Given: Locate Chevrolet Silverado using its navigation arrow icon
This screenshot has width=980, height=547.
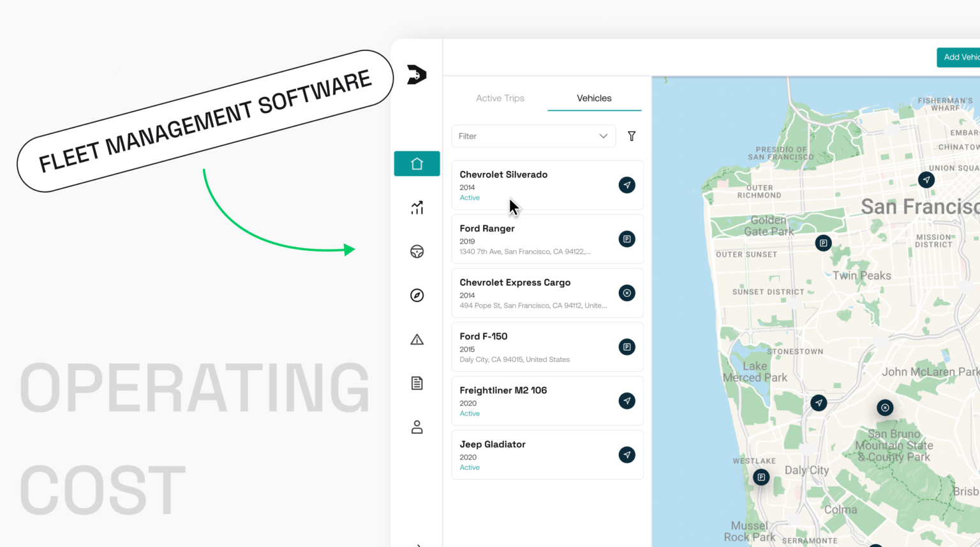Looking at the screenshot, I should click(627, 185).
